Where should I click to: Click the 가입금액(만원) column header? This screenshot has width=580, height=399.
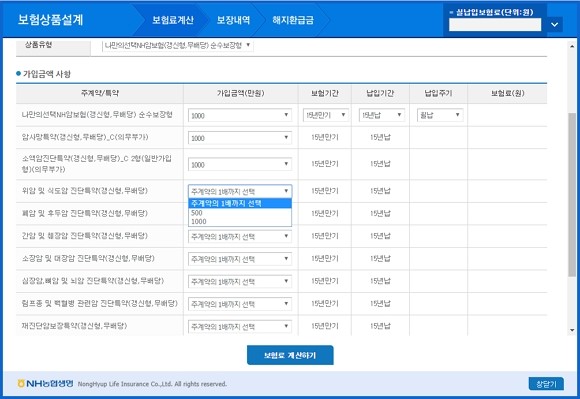pyautogui.click(x=240, y=93)
